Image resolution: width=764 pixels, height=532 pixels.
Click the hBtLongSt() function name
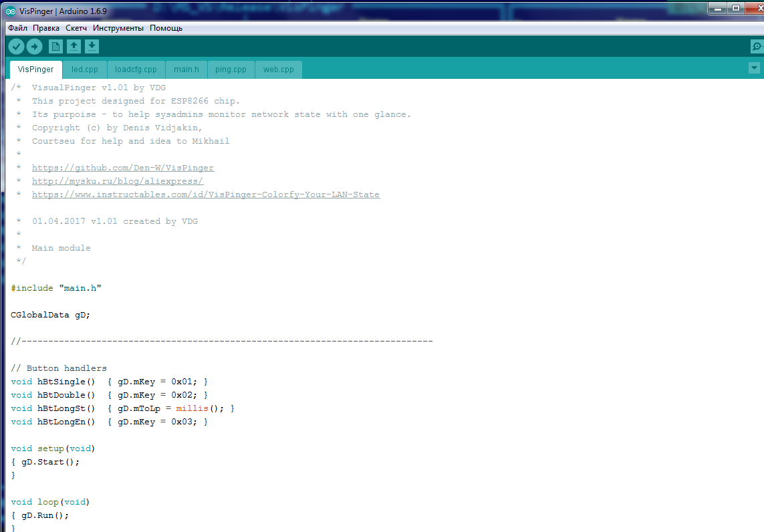coord(66,408)
